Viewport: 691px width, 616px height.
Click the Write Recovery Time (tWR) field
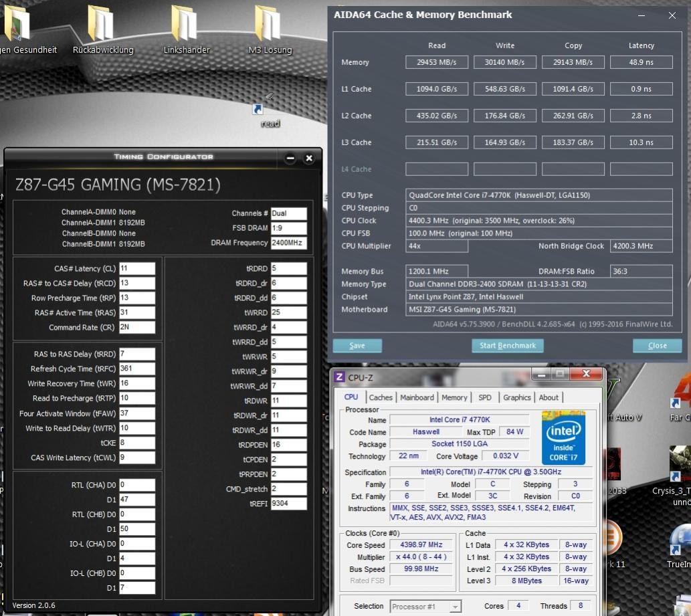pos(137,383)
